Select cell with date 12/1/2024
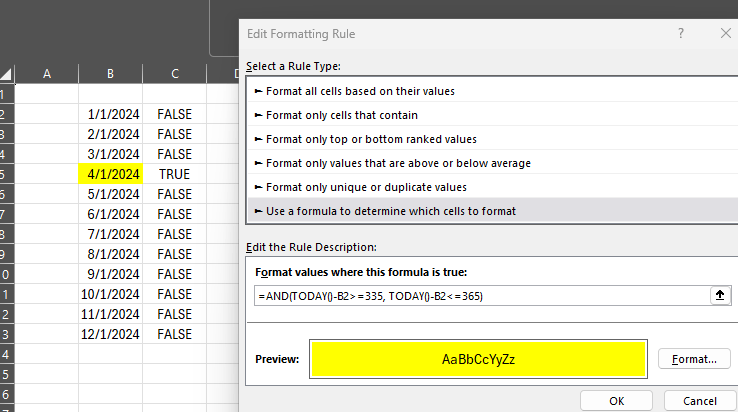Image resolution: width=738 pixels, height=412 pixels. [x=111, y=334]
